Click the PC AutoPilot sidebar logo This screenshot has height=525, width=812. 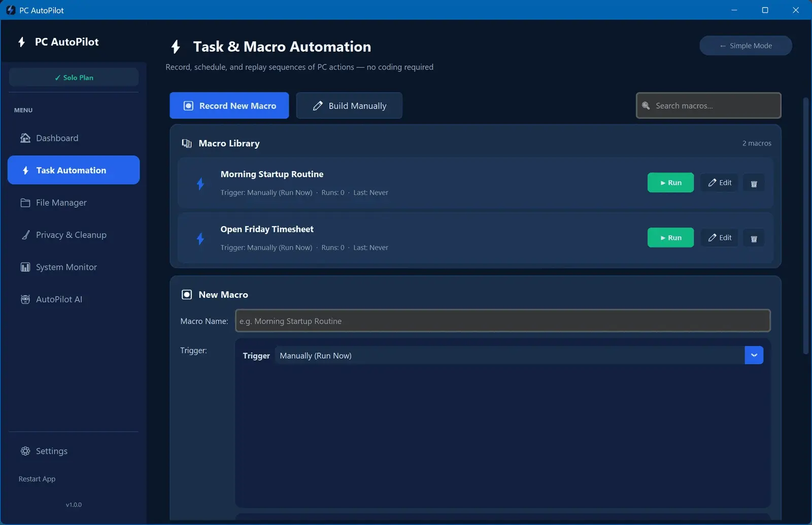[21, 42]
